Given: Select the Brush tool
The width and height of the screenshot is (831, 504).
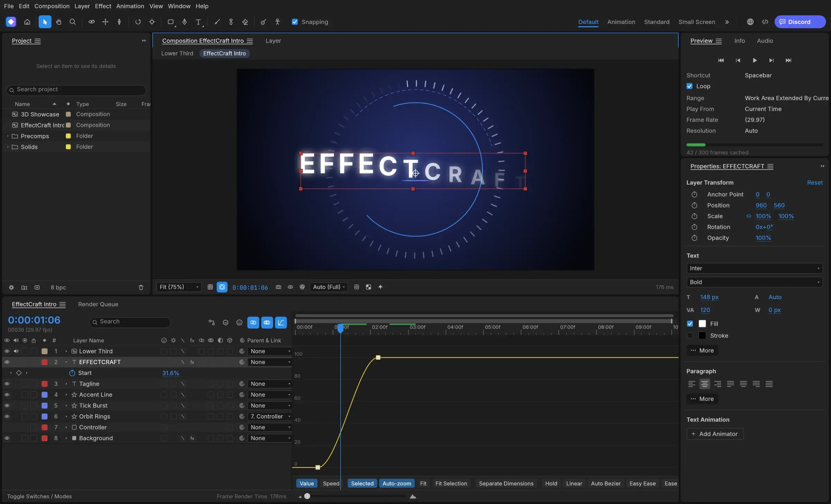Looking at the screenshot, I should point(217,22).
